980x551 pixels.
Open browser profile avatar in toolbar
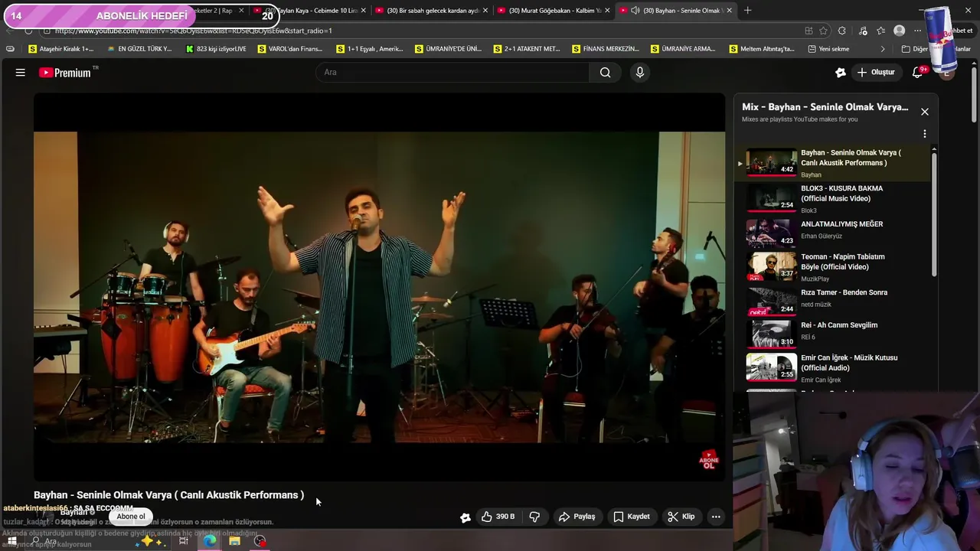(900, 31)
